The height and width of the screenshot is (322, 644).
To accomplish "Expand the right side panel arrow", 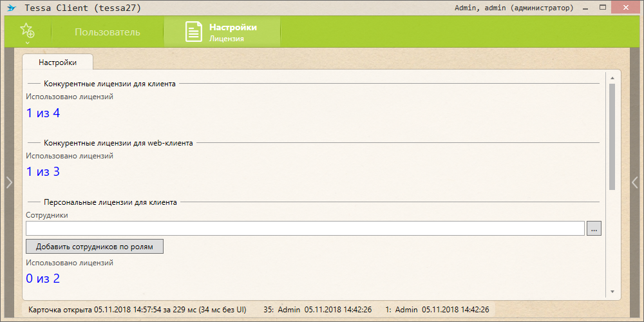I will (x=635, y=182).
